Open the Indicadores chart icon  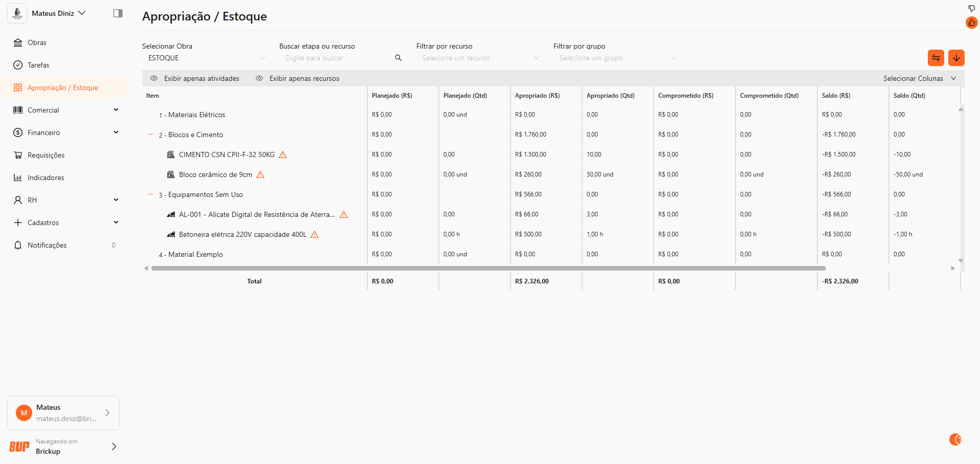pos(18,178)
